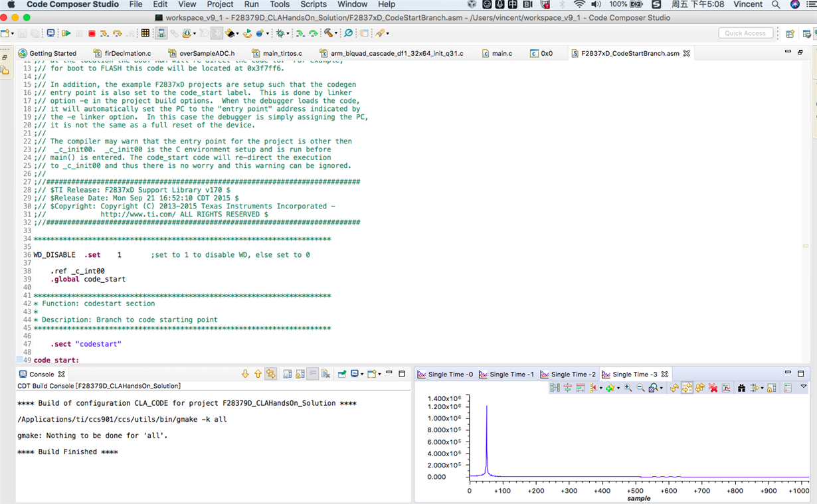The height and width of the screenshot is (504, 817).
Task: Zoom in on the graph
Action: 628,388
